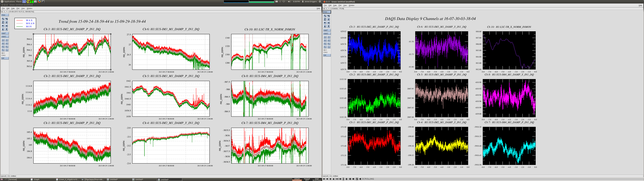
Task: Select the zoom magnifier tool in right Grace window
Action: (325, 16)
